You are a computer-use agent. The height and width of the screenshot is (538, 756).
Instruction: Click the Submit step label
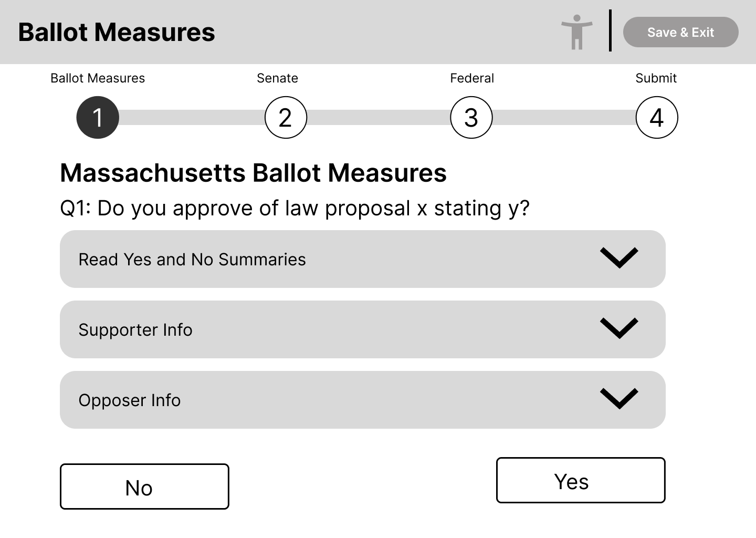pyautogui.click(x=656, y=78)
